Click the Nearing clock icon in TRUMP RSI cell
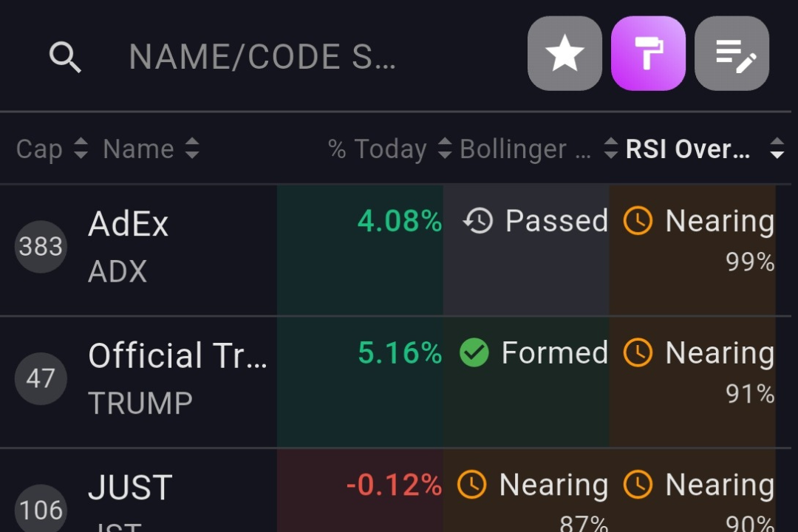Image resolution: width=798 pixels, height=532 pixels. [638, 352]
